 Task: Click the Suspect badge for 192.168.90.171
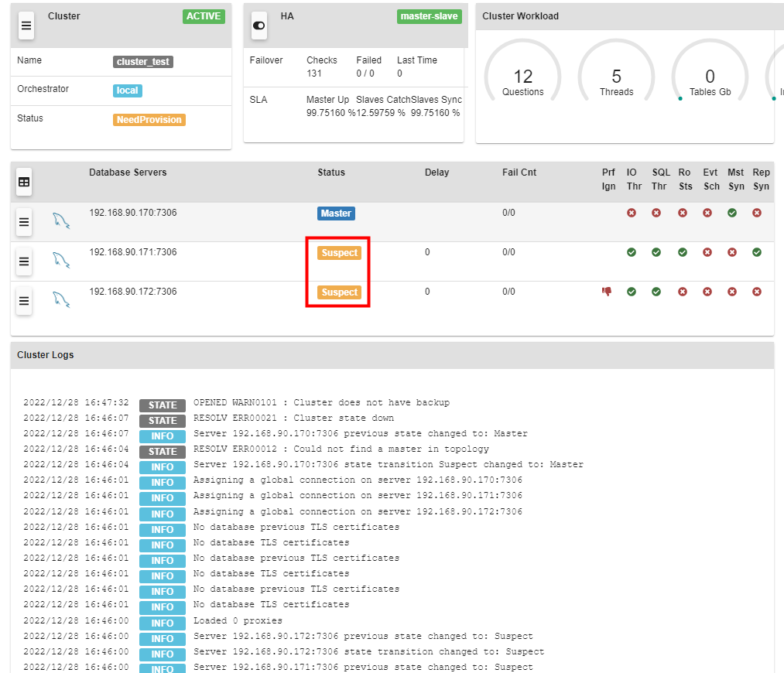[x=337, y=252]
